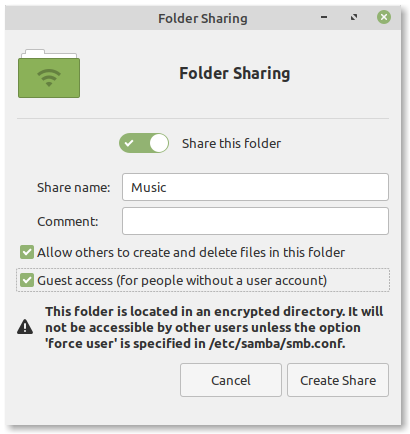
Task: Cancel the folder sharing dialog
Action: point(231,380)
